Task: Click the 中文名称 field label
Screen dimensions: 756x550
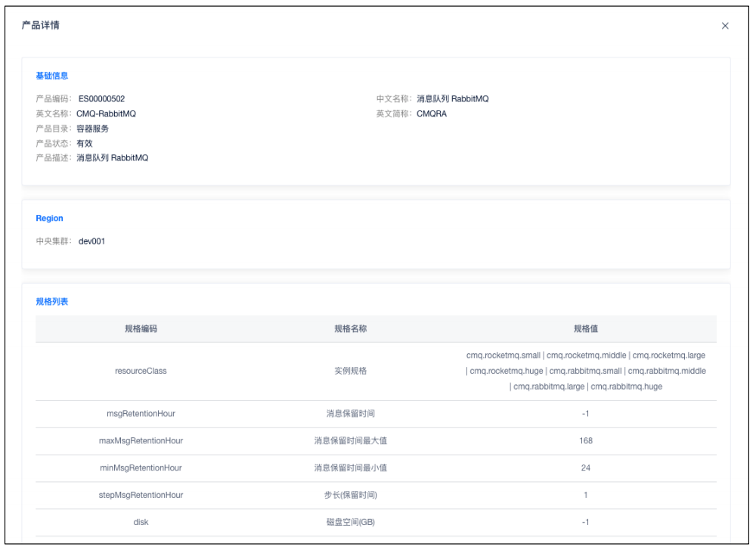Action: pos(393,99)
